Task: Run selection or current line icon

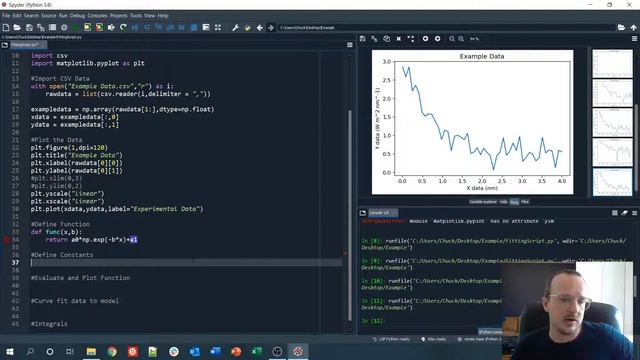Action: coord(111,27)
